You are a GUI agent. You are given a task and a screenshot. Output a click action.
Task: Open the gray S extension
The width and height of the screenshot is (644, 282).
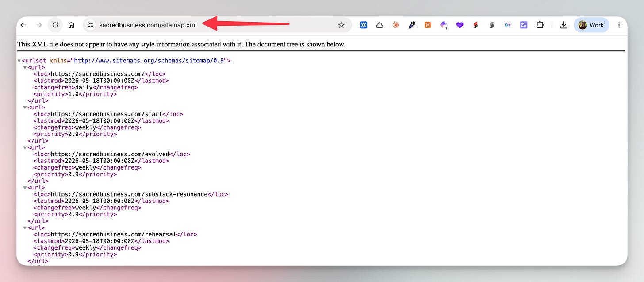tap(491, 25)
